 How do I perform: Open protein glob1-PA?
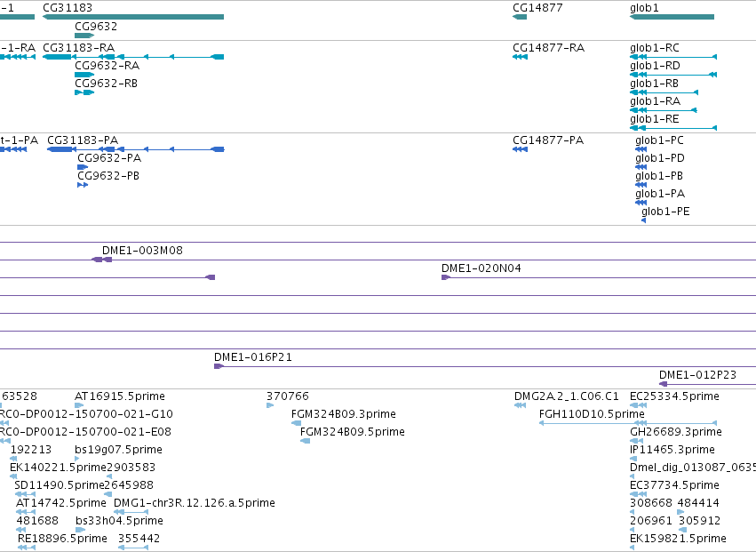coord(660,194)
